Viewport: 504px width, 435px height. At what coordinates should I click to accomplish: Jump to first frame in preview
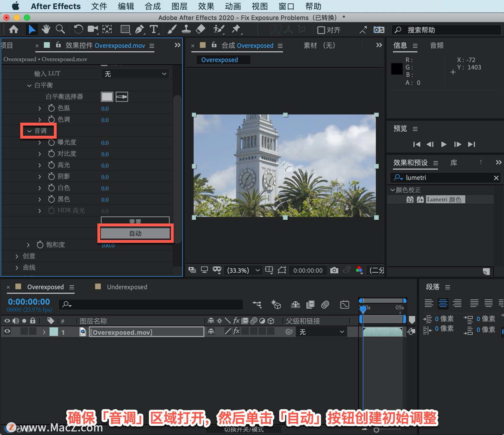(x=417, y=144)
